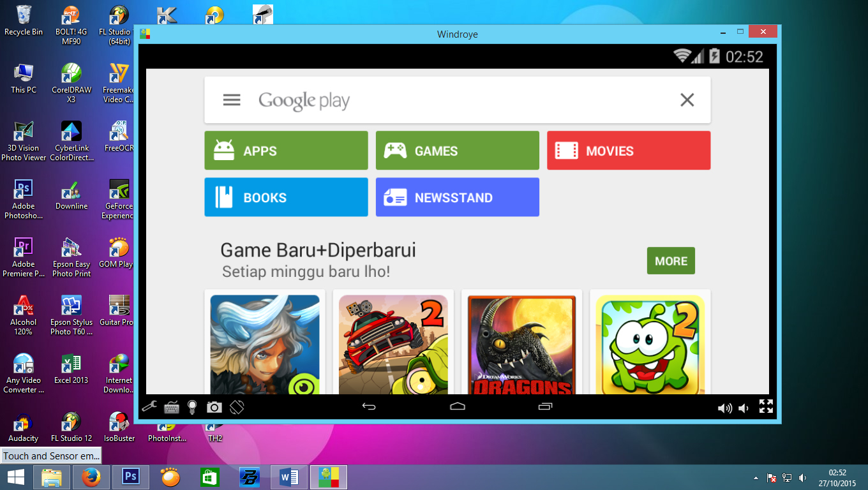
Task: Rotate the screen with the rotate icon
Action: coord(236,406)
